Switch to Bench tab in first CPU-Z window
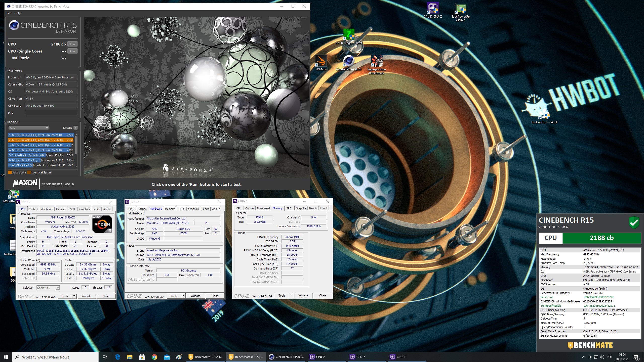Viewport: 644px width, 362px height. 96,209
